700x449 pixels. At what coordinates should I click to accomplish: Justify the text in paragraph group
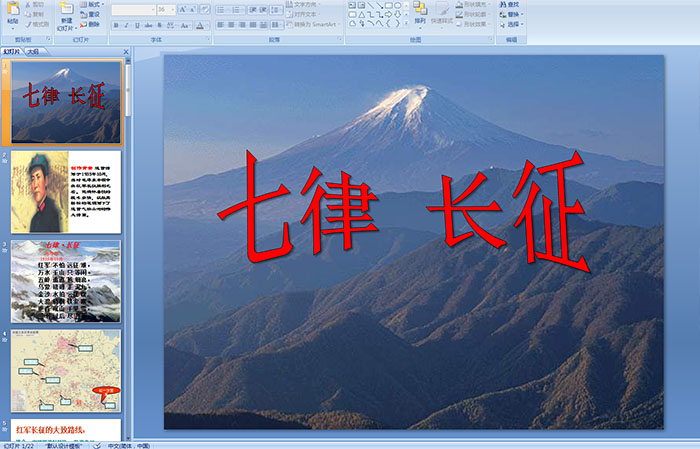[253, 25]
